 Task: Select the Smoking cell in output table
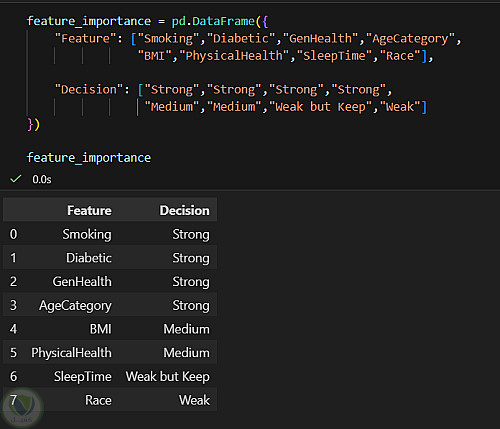pyautogui.click(x=87, y=234)
